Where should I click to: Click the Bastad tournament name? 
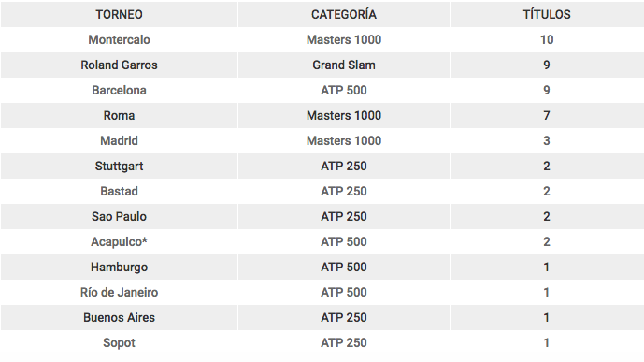pos(119,192)
